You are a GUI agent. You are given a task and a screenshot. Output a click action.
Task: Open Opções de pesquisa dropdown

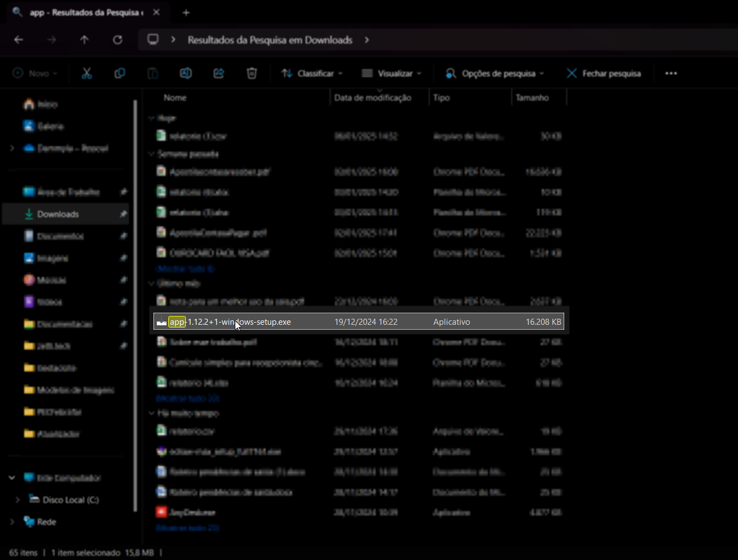point(494,73)
